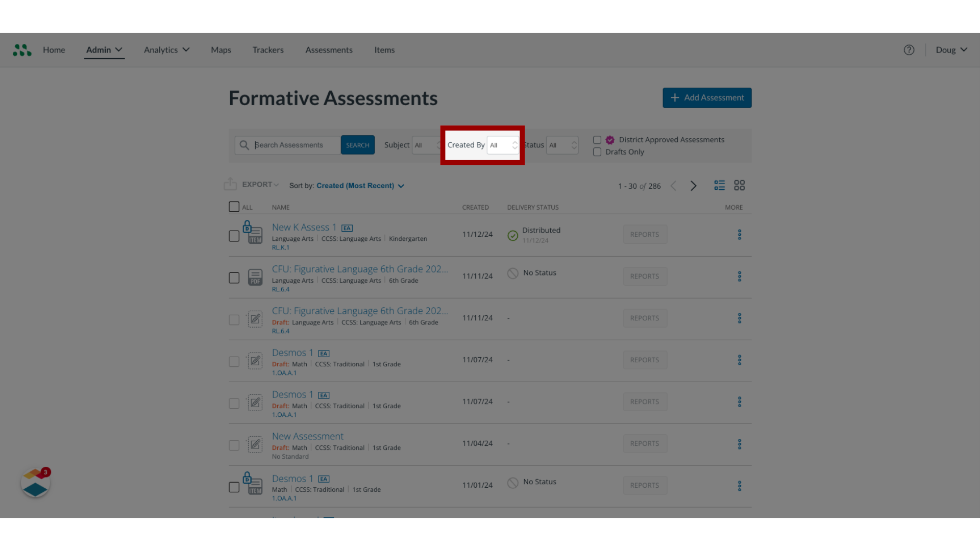Open the Assessments menu item

[329, 49]
